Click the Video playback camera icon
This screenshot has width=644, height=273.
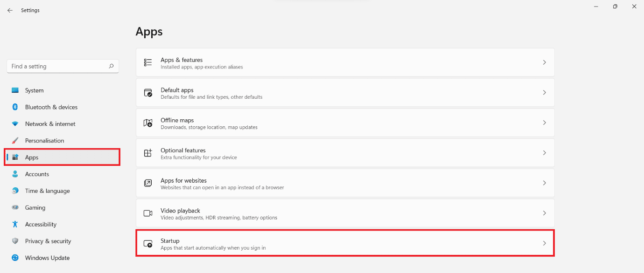pos(148,213)
